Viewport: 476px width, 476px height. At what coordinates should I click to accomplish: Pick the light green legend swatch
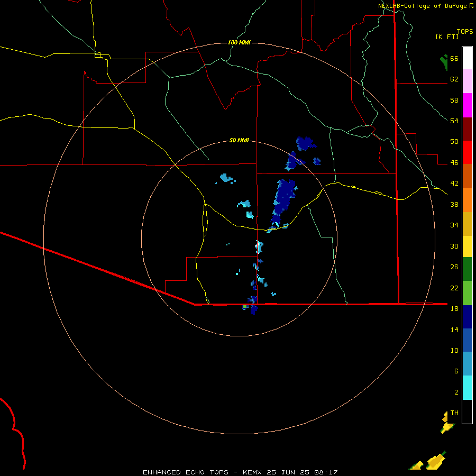pyautogui.click(x=467, y=293)
